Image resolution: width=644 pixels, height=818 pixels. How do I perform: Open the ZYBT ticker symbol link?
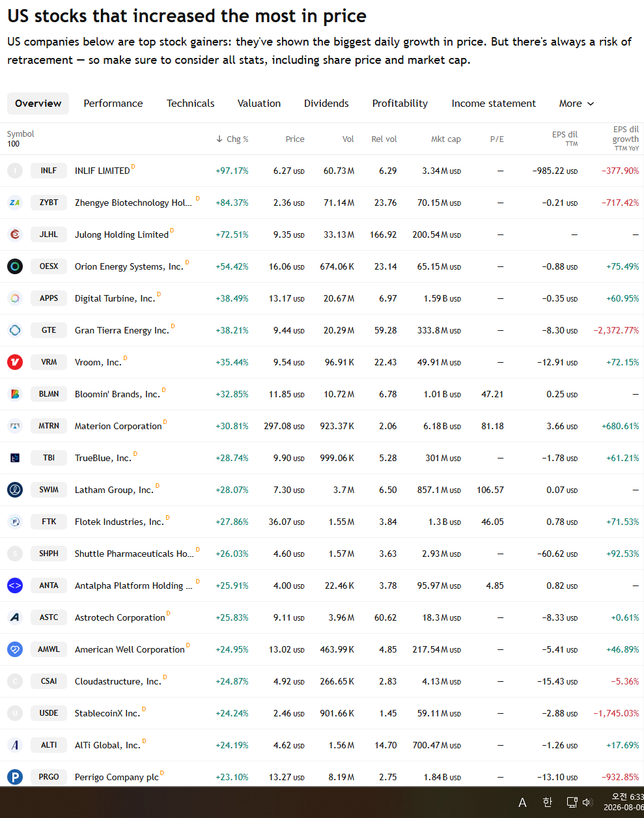tap(49, 203)
